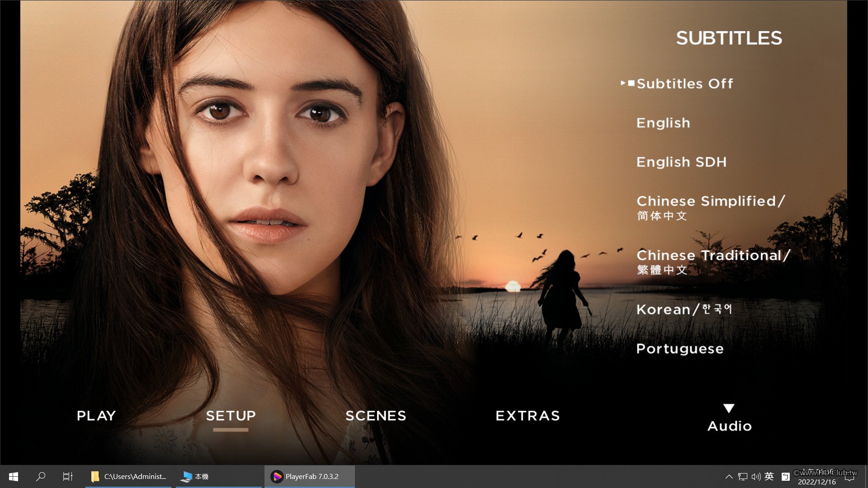
Task: Pick Portuguese subtitle option
Action: click(x=679, y=349)
